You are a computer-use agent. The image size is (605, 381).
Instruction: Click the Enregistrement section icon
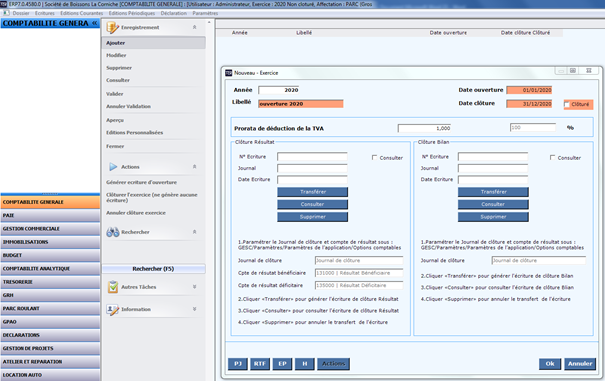pos(112,27)
